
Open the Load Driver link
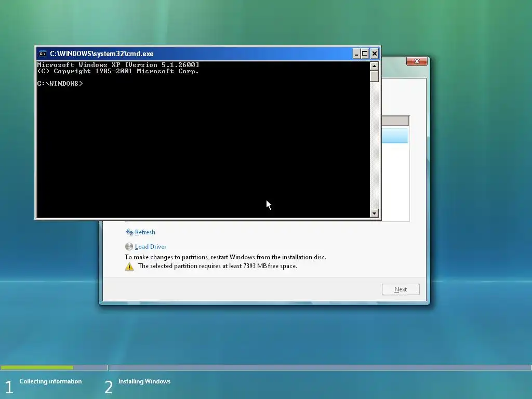tap(151, 247)
